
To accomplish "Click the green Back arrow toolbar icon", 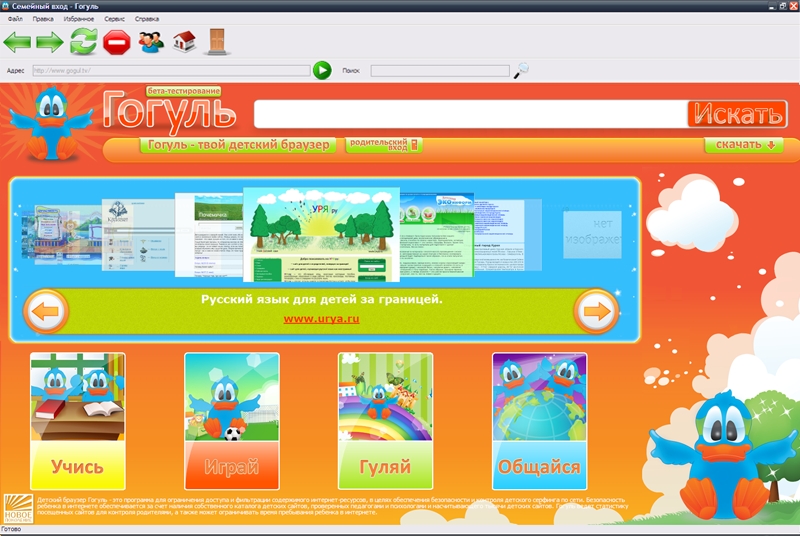I will click(17, 42).
